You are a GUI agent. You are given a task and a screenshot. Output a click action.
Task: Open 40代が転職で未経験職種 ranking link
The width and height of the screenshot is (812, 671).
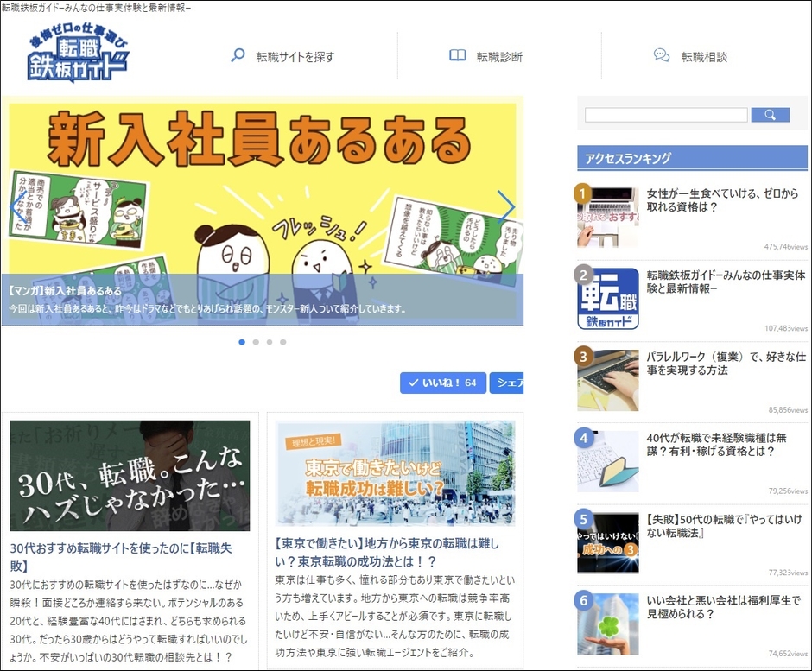point(716,445)
